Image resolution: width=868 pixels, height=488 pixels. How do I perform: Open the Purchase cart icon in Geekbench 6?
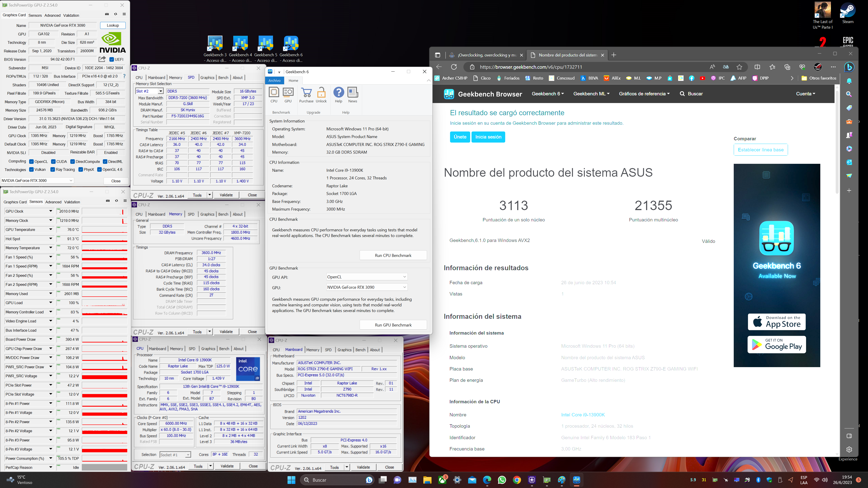(306, 94)
